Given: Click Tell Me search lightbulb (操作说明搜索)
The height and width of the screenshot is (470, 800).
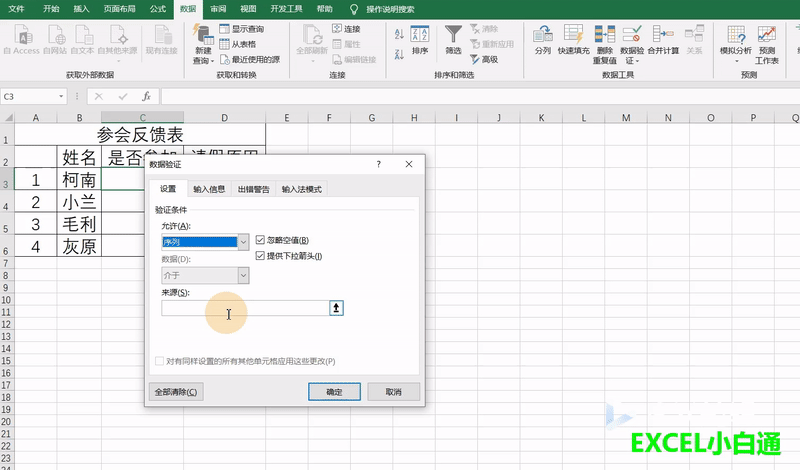Looking at the screenshot, I should (x=354, y=9).
